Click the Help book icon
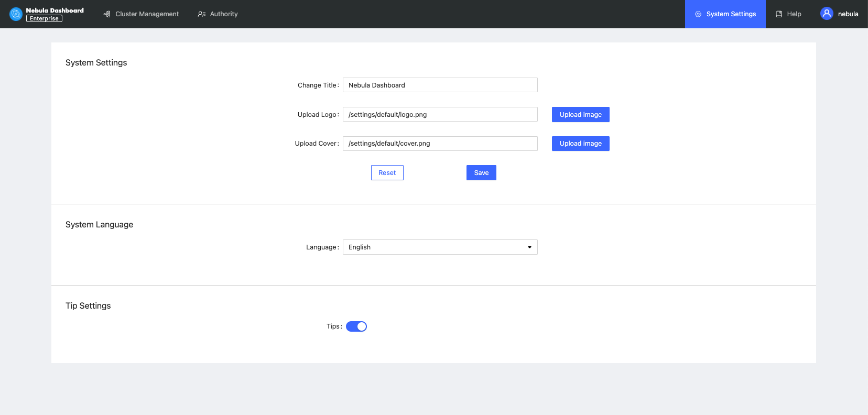Image resolution: width=868 pixels, height=415 pixels. (779, 14)
